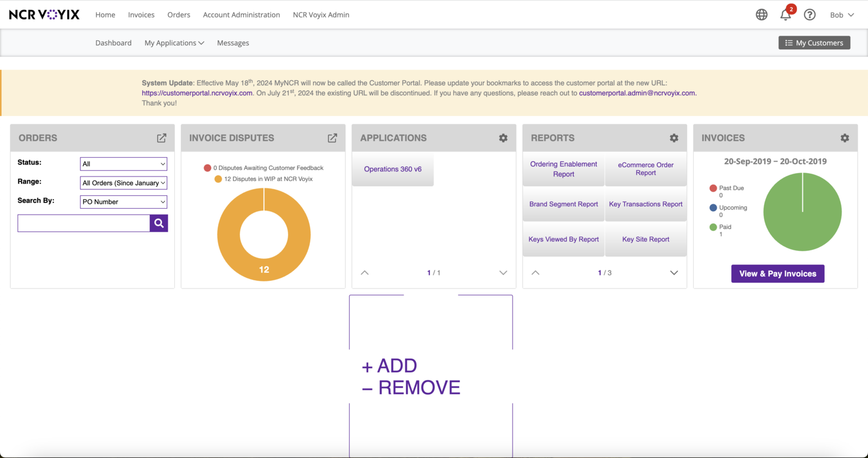Image resolution: width=868 pixels, height=458 pixels.
Task: Open the Bob user menu
Action: coord(842,15)
